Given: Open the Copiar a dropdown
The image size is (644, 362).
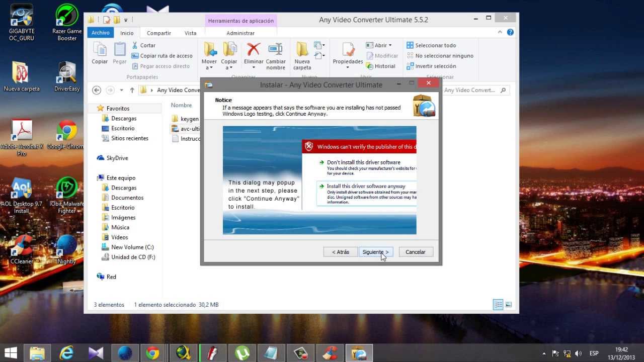Looking at the screenshot, I should pos(229,56).
